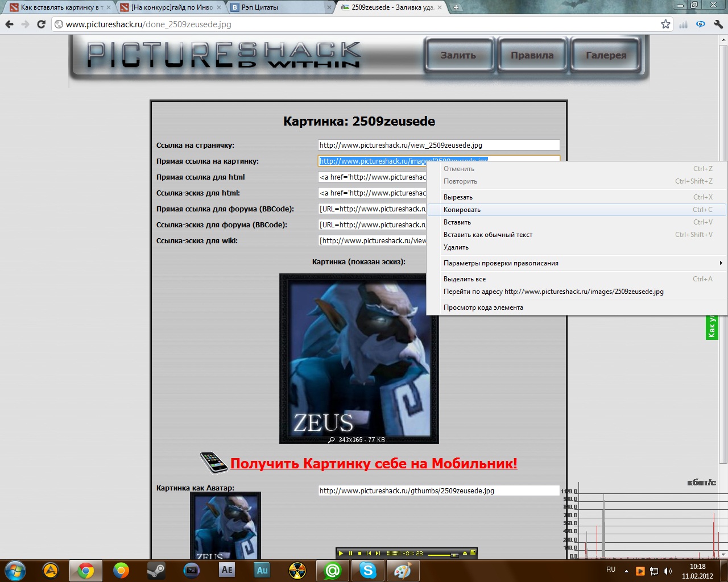This screenshot has height=582, width=728.
Task: Open the 'Галерея' gallery button
Action: point(606,55)
